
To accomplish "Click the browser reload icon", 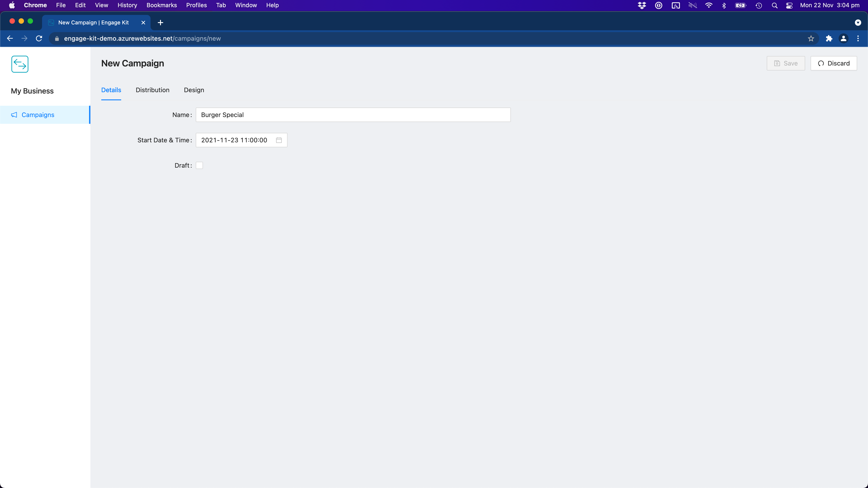I will click(39, 38).
